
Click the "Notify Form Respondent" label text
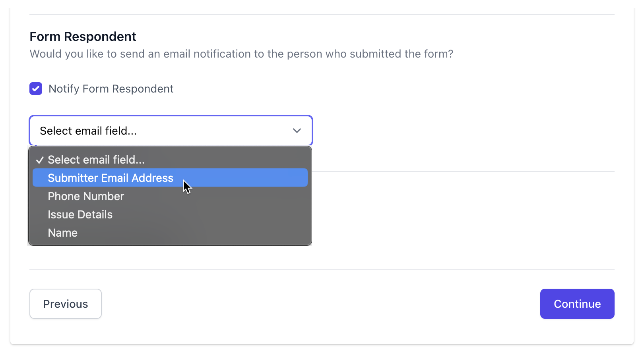click(x=111, y=89)
